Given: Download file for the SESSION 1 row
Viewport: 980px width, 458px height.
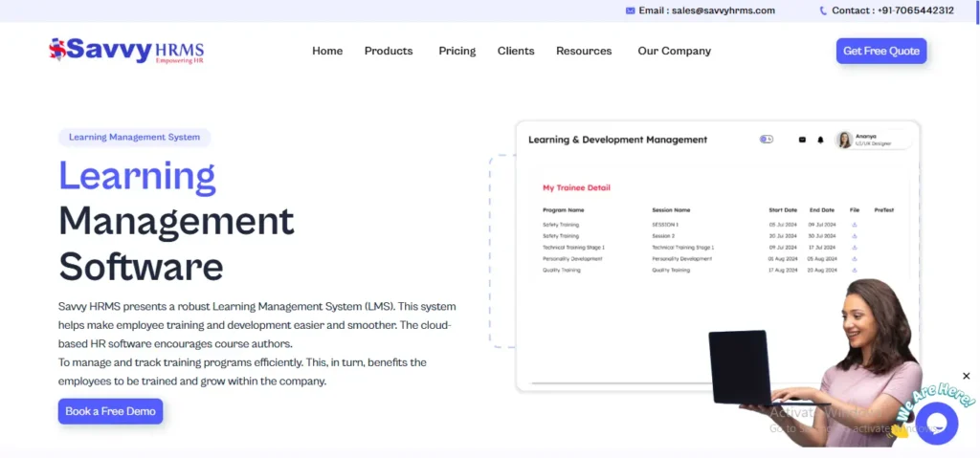Looking at the screenshot, I should click(855, 225).
